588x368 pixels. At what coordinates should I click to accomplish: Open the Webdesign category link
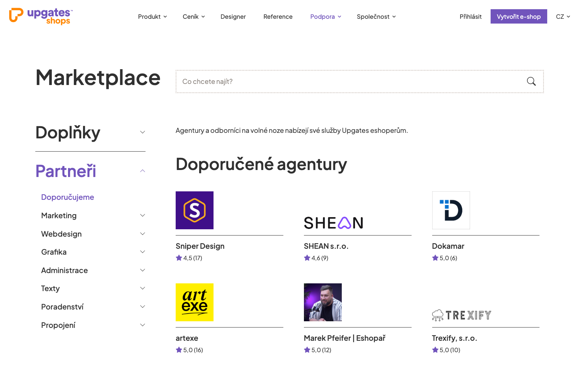tap(61, 234)
